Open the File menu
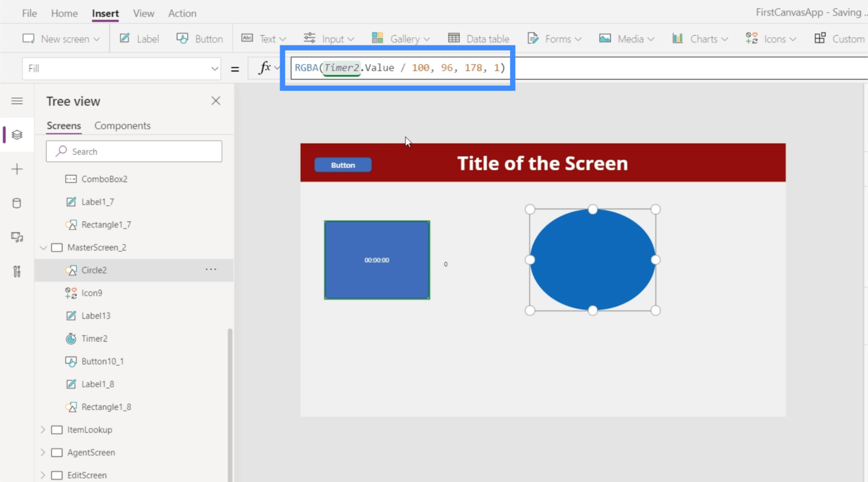Image resolution: width=868 pixels, height=482 pixels. (29, 13)
